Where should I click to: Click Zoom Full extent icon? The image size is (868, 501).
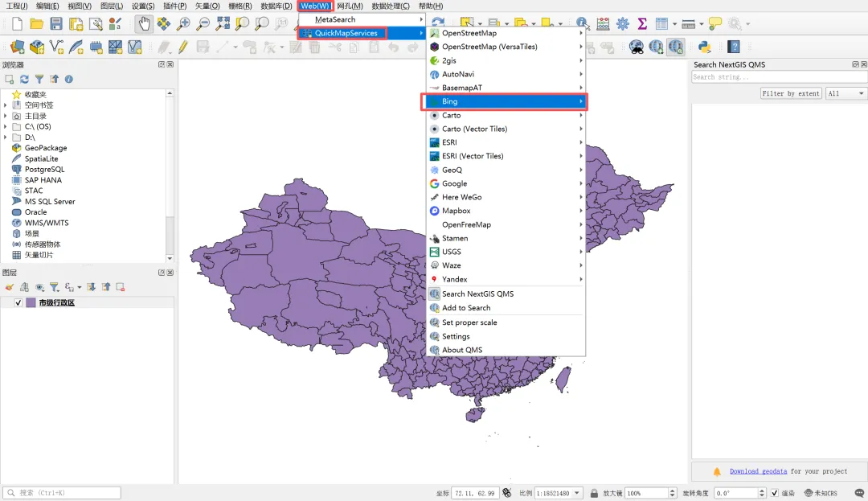pos(223,24)
